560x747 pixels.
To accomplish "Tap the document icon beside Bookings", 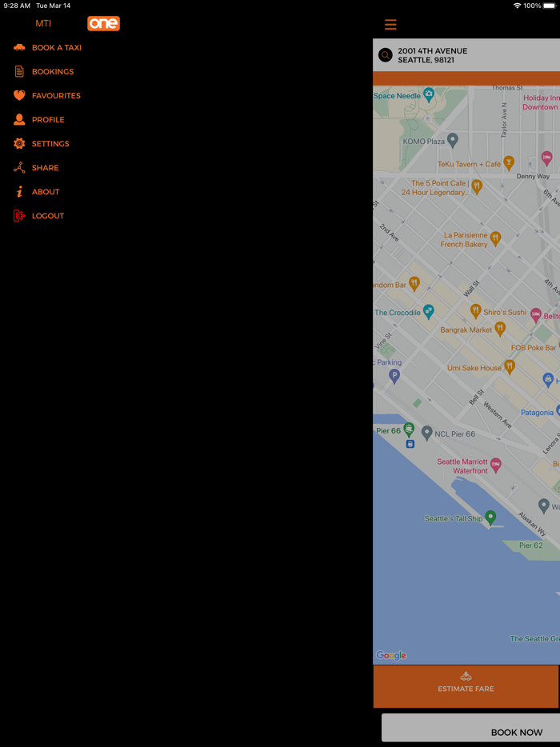I will click(x=19, y=71).
